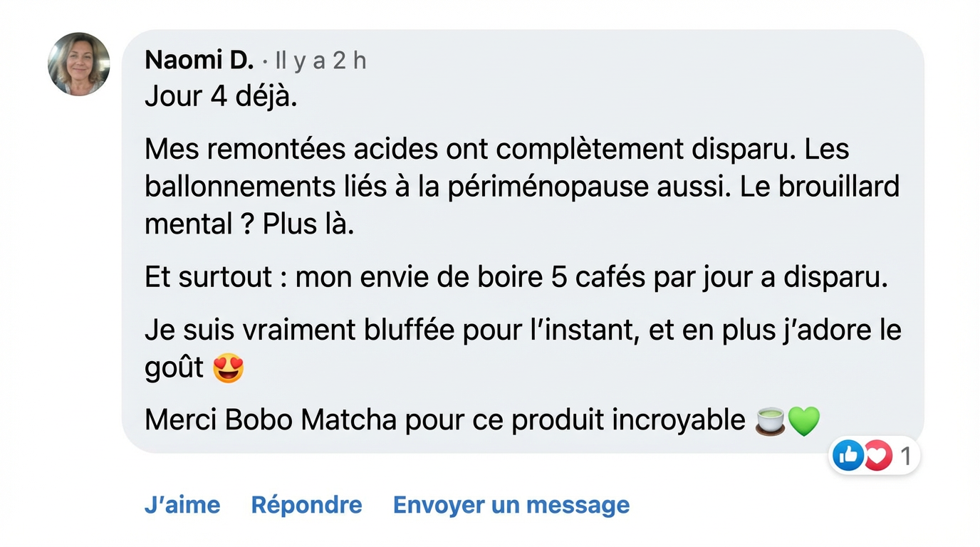Viewport: 980px width, 547px height.
Task: Click the paragraph mentioning périménopause
Action: 522,185
